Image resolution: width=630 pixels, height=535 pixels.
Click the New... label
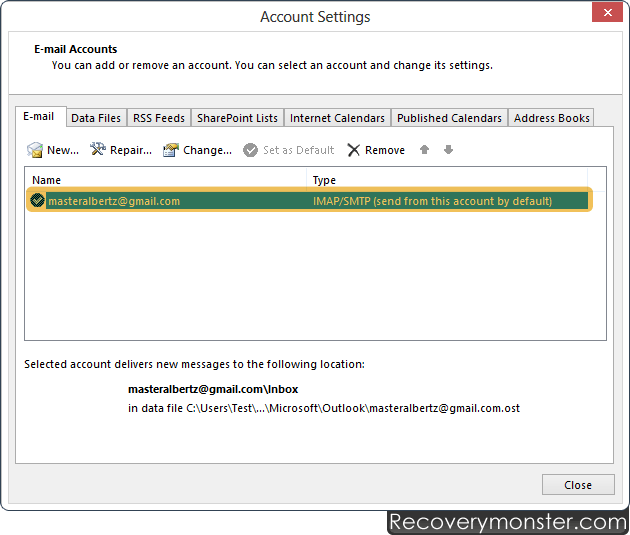click(x=63, y=150)
